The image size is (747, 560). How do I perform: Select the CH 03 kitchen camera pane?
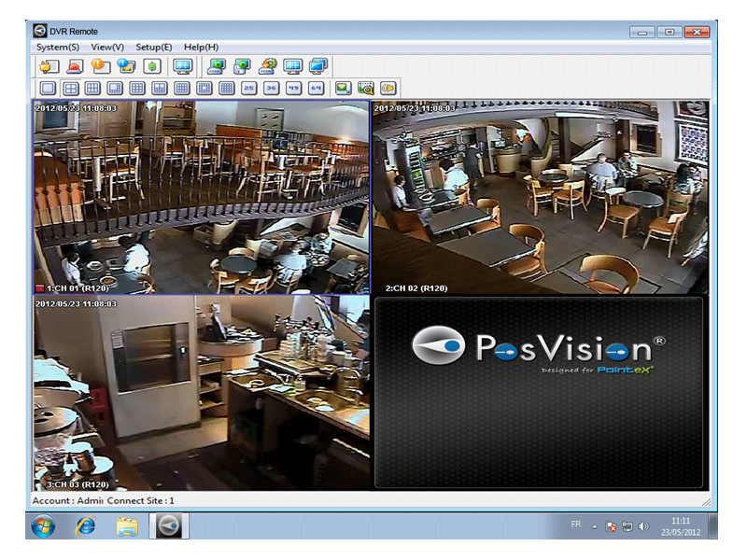coord(202,393)
